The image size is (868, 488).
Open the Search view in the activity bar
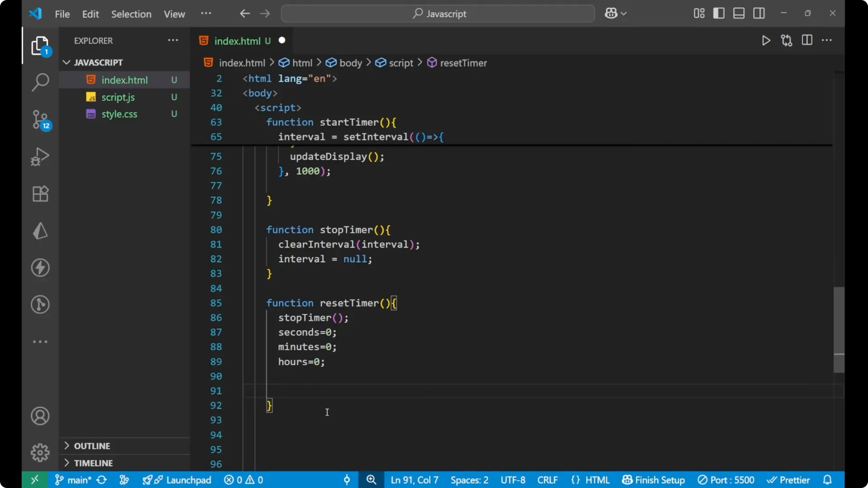[40, 82]
